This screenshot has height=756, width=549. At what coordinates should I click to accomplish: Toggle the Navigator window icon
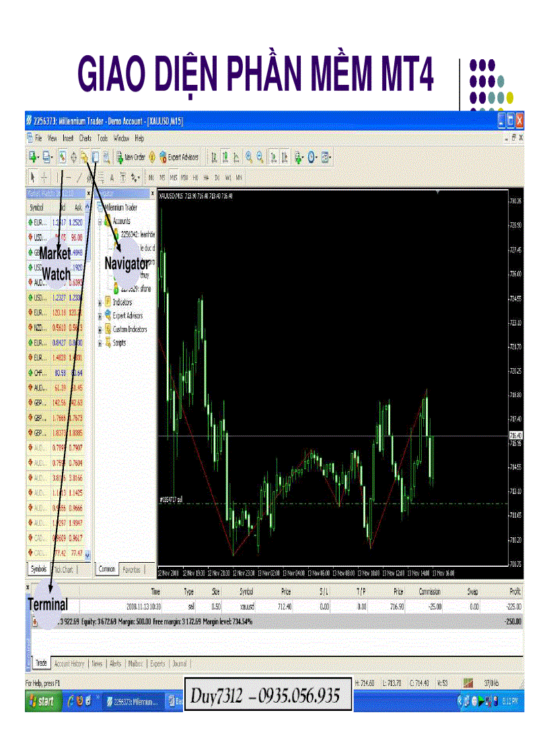(x=84, y=157)
